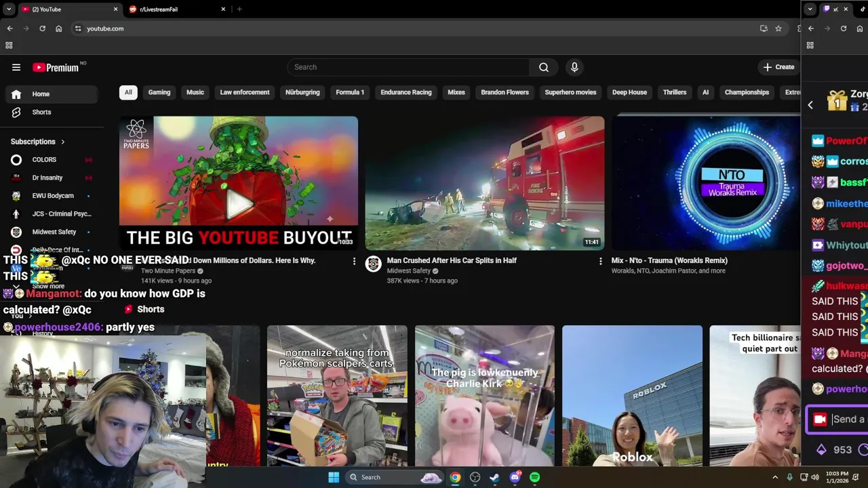Viewport: 868px width, 488px height.
Task: Show hidden system tray icons
Action: coord(775,477)
